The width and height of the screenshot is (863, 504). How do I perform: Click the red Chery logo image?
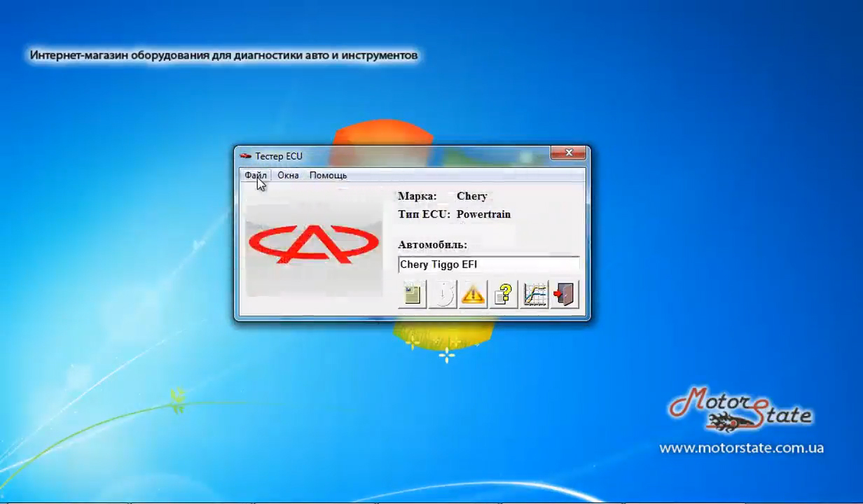314,245
